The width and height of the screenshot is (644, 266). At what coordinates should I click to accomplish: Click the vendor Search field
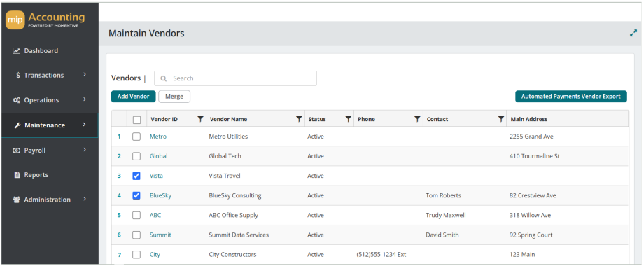(235, 78)
